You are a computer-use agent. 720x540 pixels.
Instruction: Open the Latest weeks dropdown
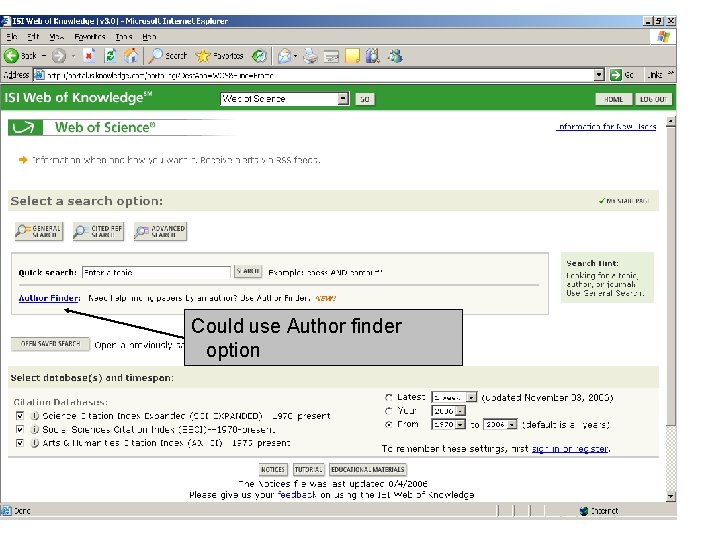coord(472,397)
